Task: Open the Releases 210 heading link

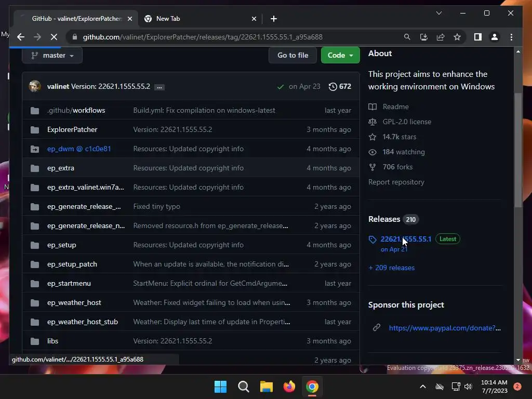Action: click(393, 219)
